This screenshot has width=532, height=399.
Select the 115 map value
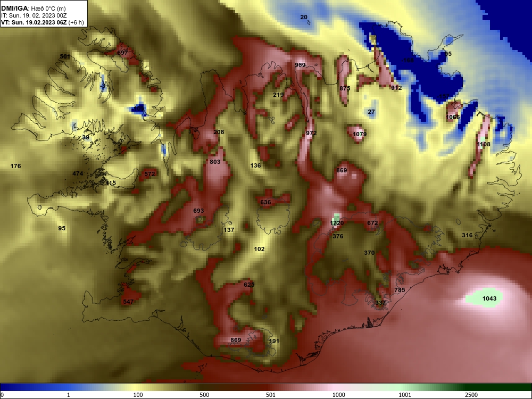pos(111,183)
